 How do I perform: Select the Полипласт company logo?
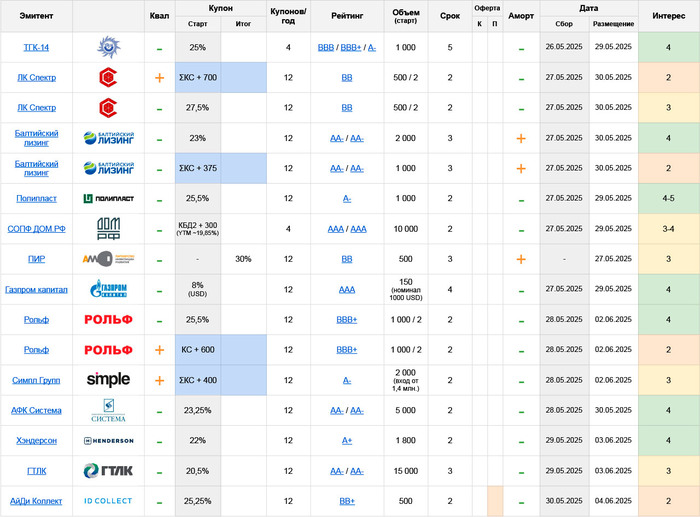108,199
